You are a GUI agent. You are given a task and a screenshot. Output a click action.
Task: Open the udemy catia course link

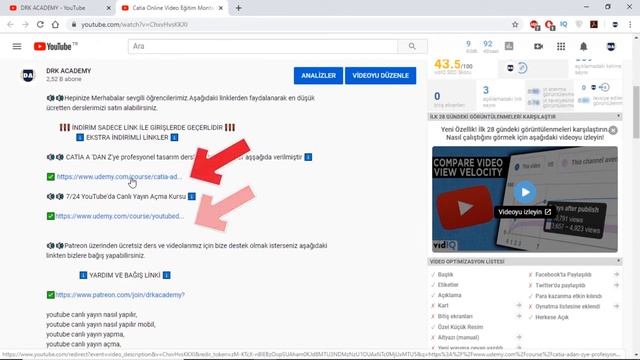119,177
